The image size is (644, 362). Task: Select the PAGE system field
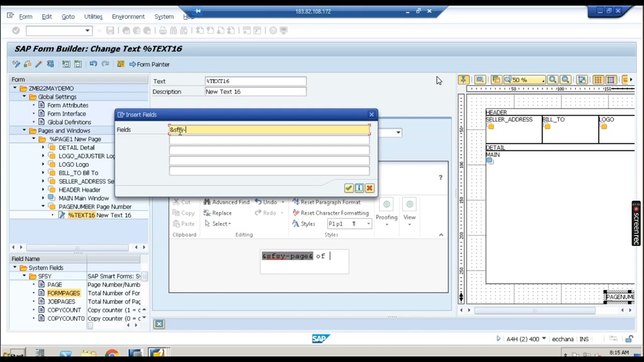coord(54,285)
